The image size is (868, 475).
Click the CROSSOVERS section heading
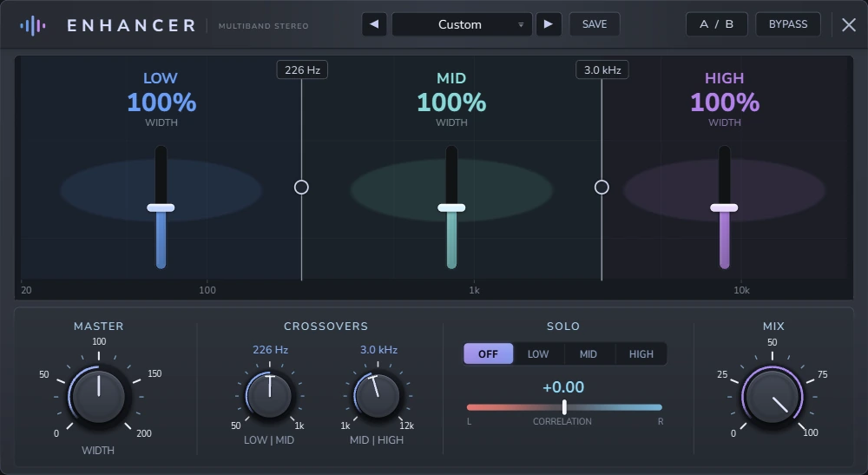pos(325,327)
